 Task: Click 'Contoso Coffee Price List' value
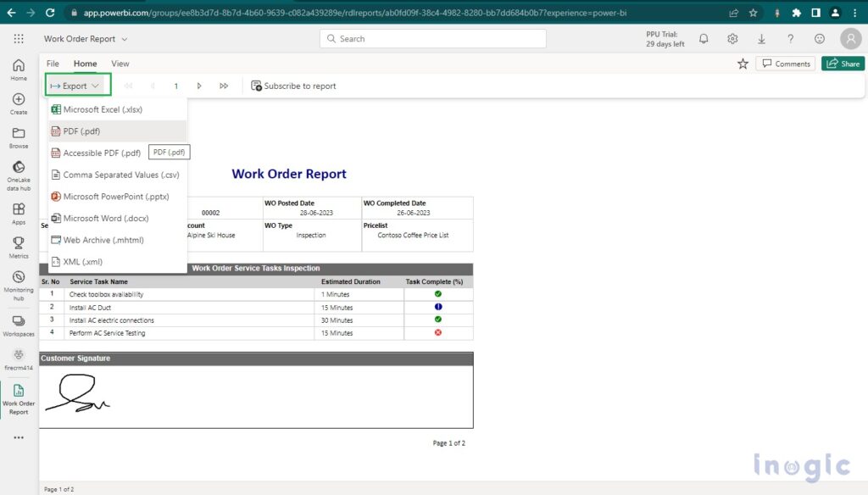coord(413,236)
